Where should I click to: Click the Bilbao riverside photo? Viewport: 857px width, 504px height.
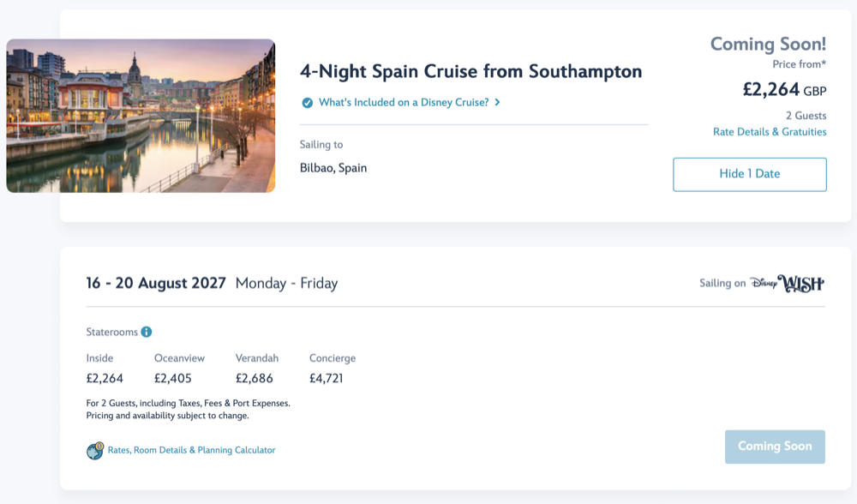point(141,116)
